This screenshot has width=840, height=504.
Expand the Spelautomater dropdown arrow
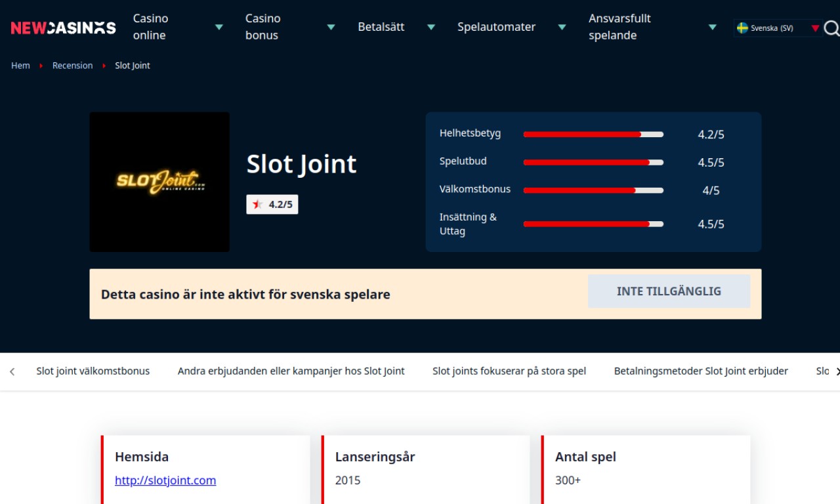[x=562, y=28]
